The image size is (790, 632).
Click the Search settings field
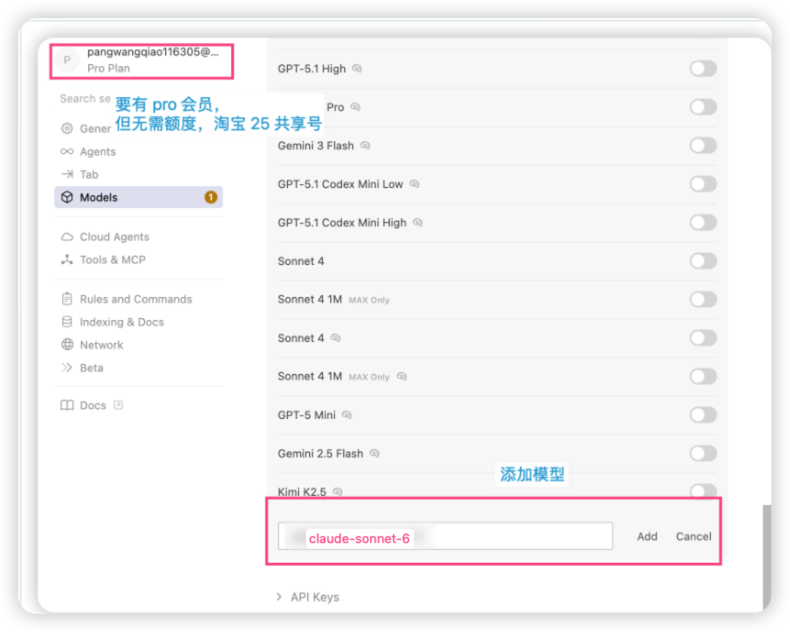pos(85,98)
